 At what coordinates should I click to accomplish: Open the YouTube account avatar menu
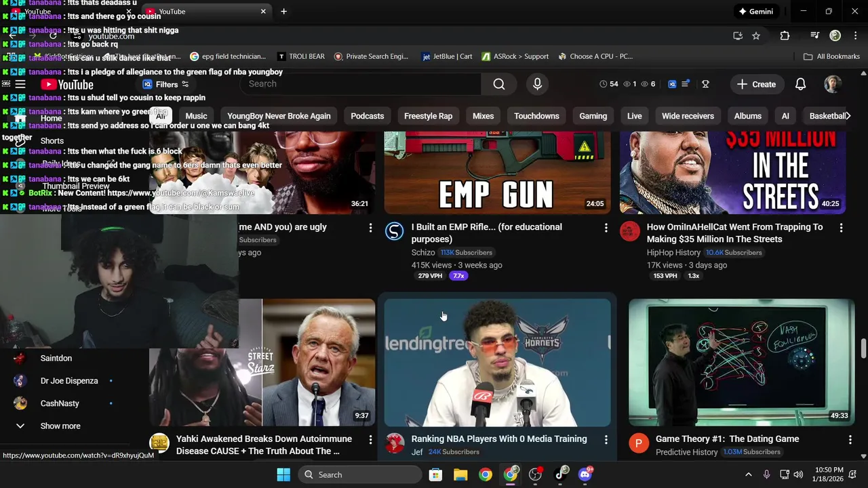pyautogui.click(x=833, y=84)
